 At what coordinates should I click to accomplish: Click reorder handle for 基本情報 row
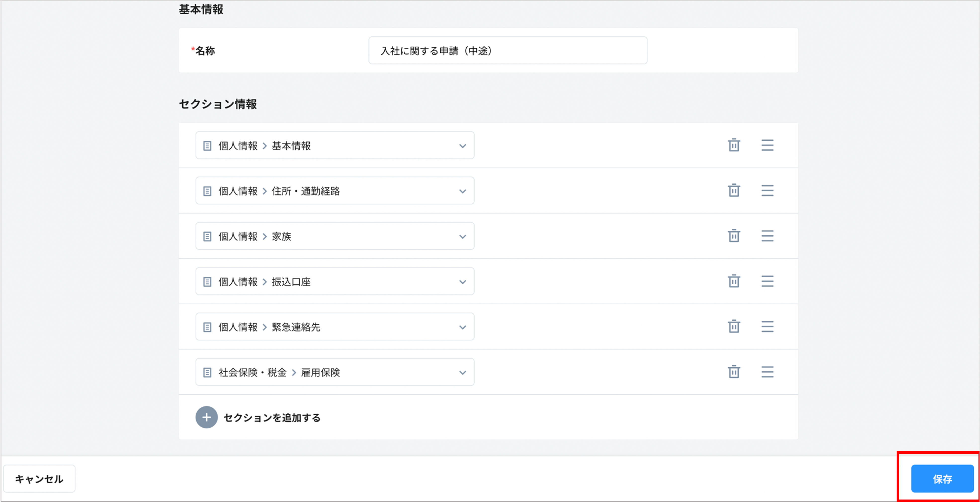[x=767, y=145]
